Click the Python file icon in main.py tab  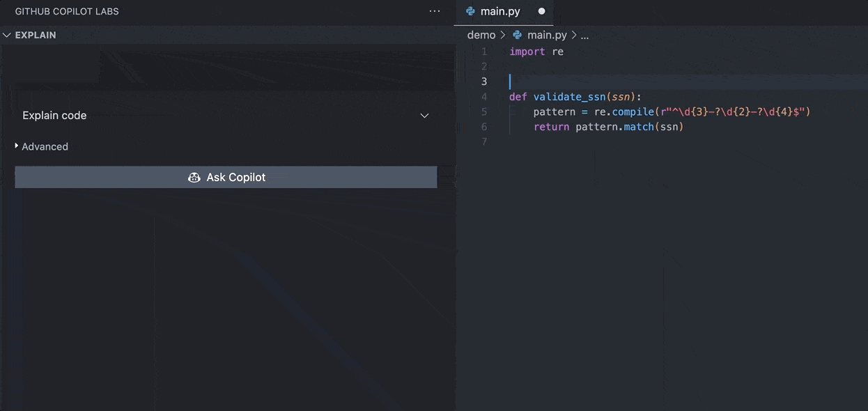[x=470, y=12]
